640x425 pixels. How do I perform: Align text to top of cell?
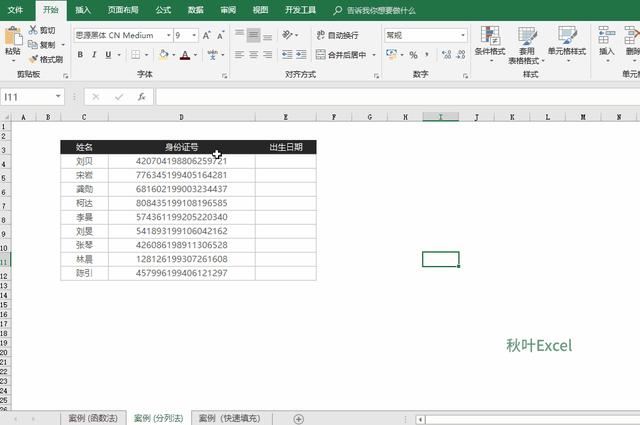[240, 35]
